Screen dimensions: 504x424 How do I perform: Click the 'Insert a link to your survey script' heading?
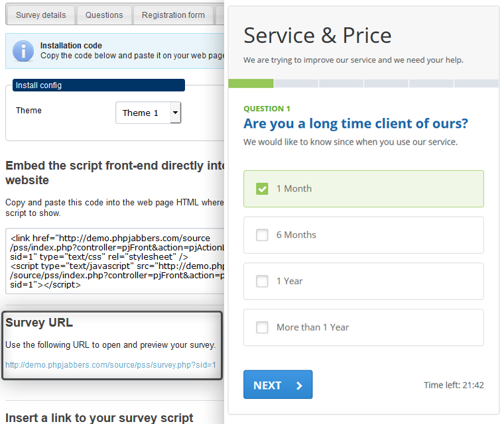pyautogui.click(x=99, y=417)
